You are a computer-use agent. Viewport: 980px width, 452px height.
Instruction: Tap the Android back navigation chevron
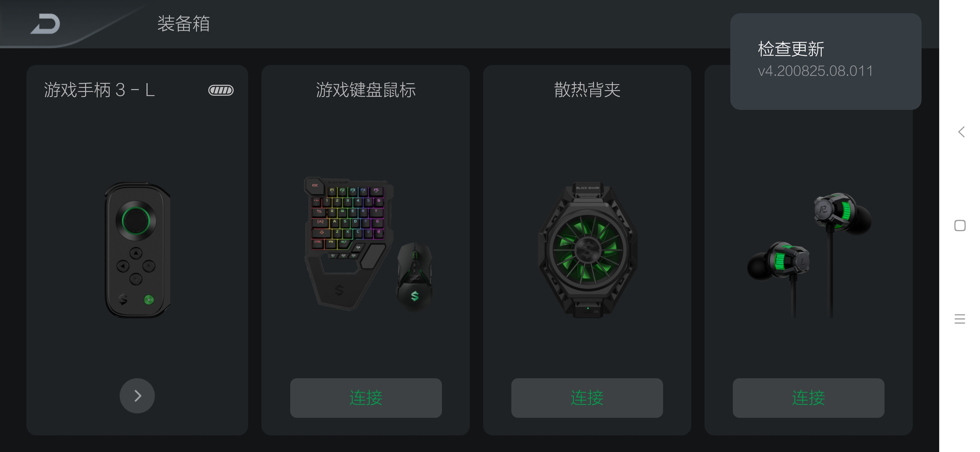(961, 132)
